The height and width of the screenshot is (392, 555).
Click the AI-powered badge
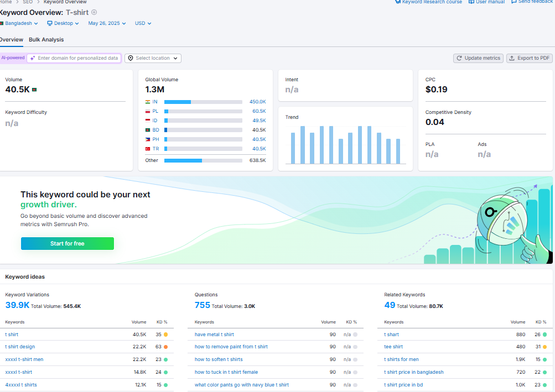point(13,58)
